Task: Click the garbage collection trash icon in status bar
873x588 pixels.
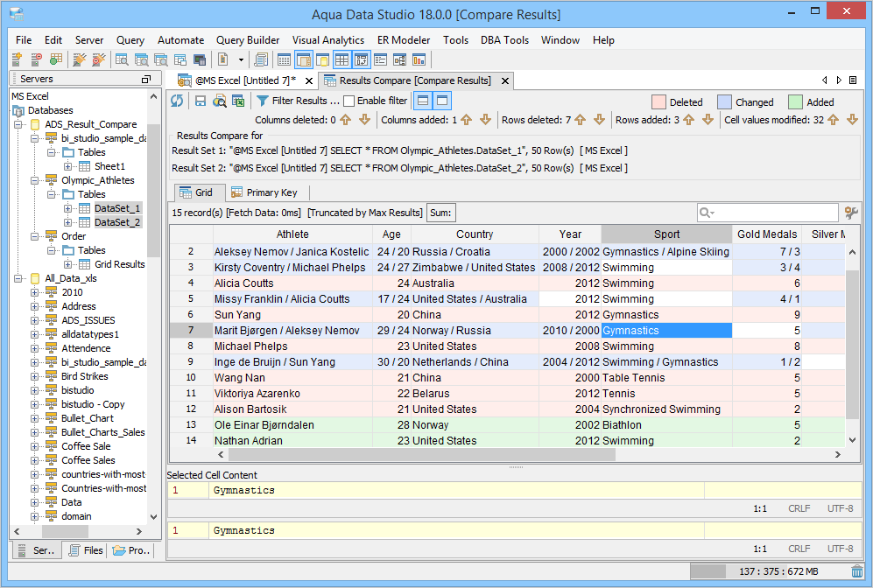Action: 857,571
